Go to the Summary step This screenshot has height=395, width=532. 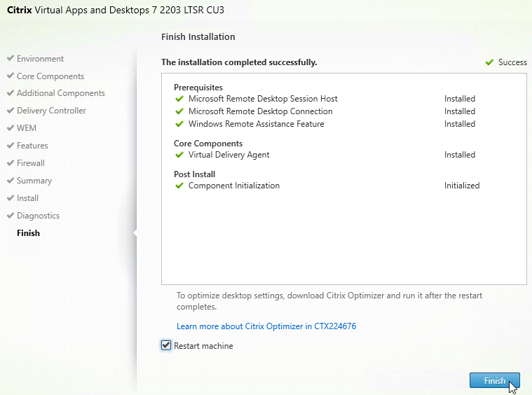coord(34,181)
